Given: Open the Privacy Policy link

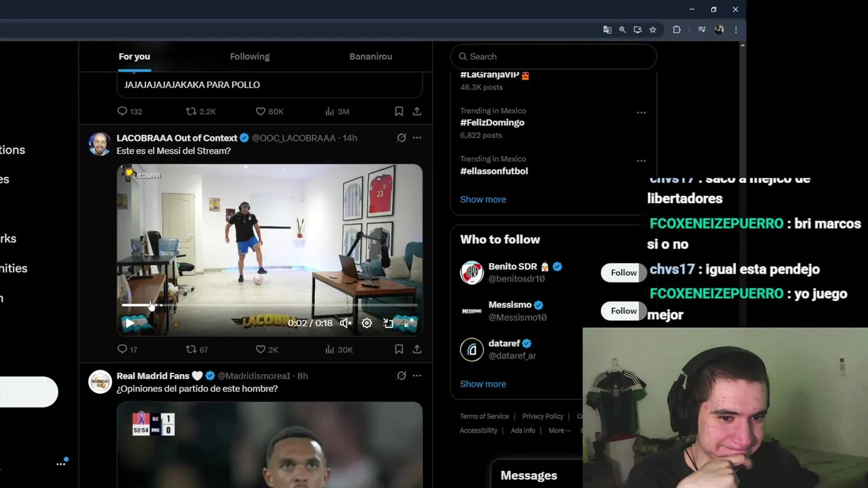Looking at the screenshot, I should point(542,416).
